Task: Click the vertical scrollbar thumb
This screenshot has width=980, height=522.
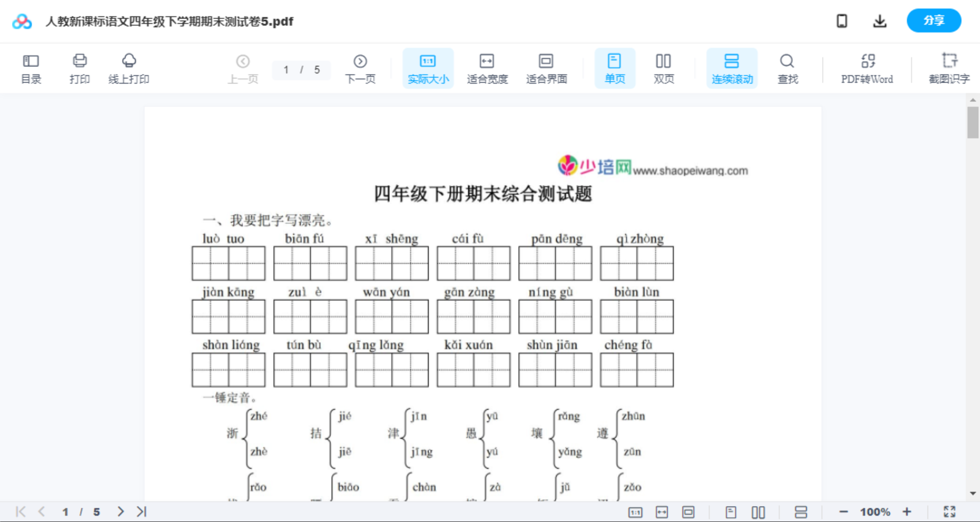Action: click(973, 122)
